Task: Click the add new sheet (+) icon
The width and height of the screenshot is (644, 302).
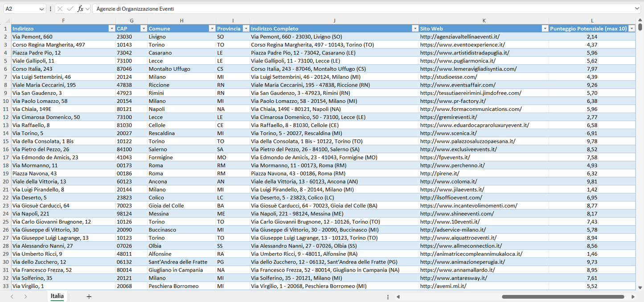Action: [x=88, y=296]
